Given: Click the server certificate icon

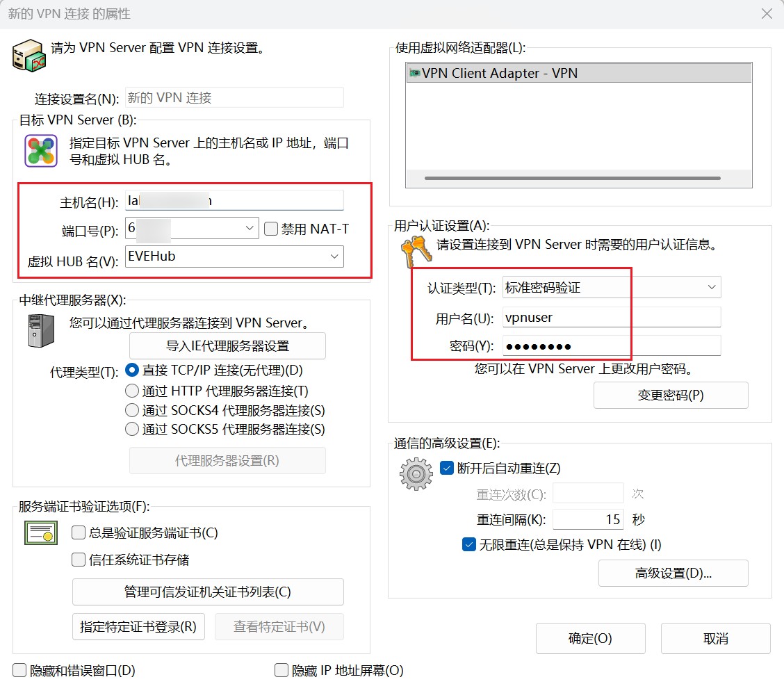Looking at the screenshot, I should tap(41, 532).
